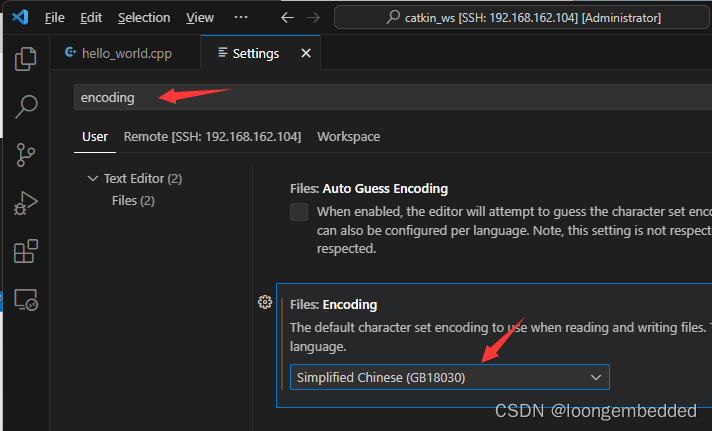Select the Workspace settings scope tab
This screenshot has width=712, height=431.
click(348, 137)
